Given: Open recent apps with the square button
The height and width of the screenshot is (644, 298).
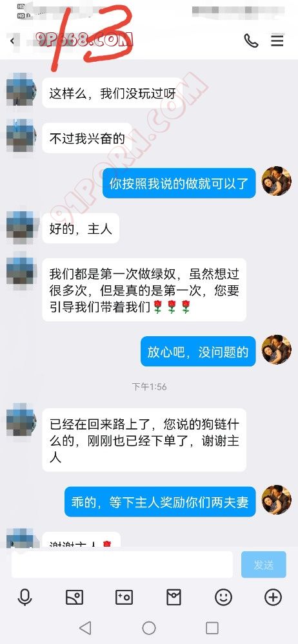Looking at the screenshot, I should click(212, 627).
